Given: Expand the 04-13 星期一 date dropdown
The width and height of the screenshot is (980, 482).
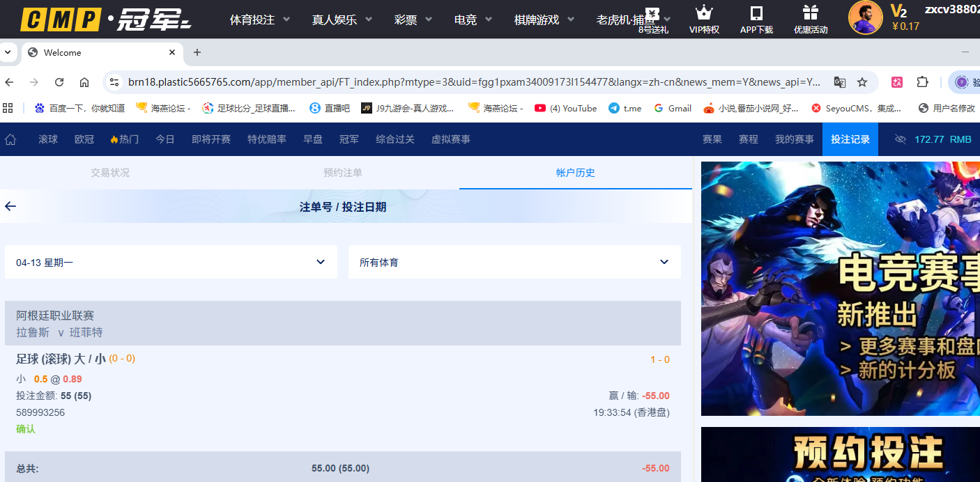Looking at the screenshot, I should pos(171,262).
